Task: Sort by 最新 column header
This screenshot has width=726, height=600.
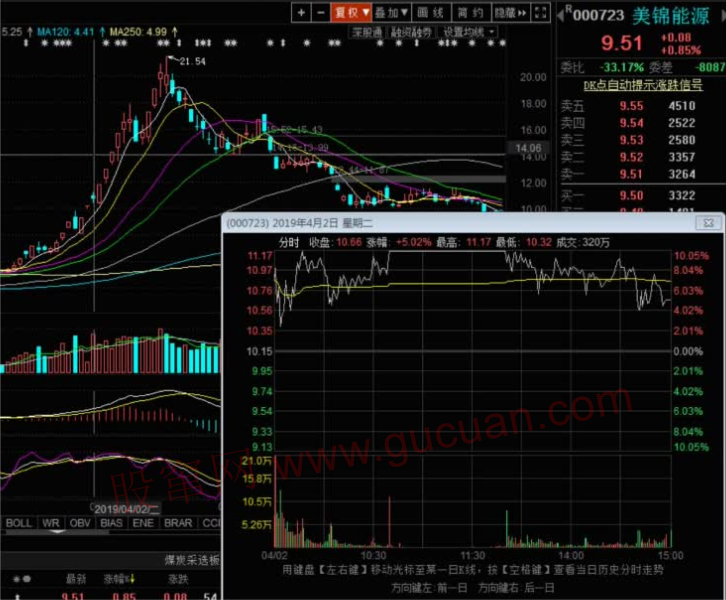Action: (x=76, y=579)
